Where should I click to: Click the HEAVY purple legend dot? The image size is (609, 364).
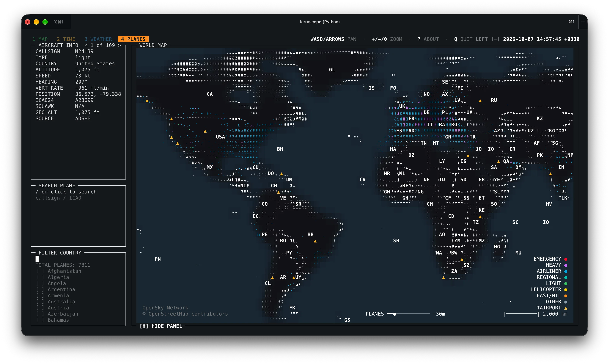point(566,265)
